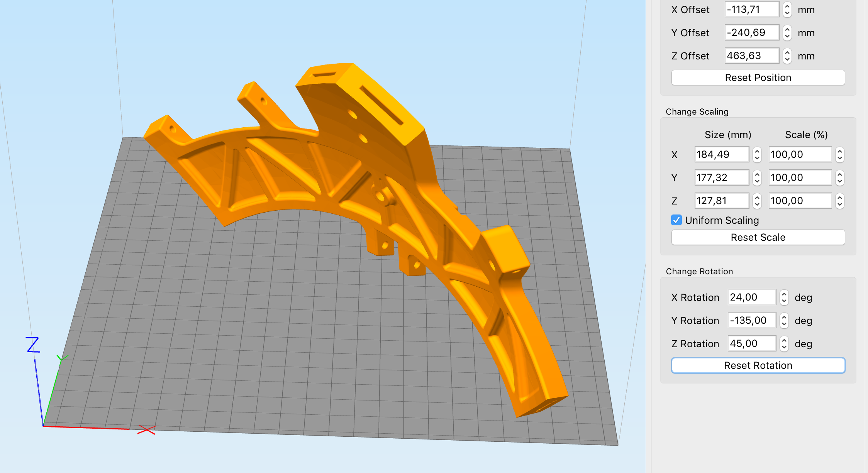
Task: Click the Y Offset value field
Action: [751, 33]
